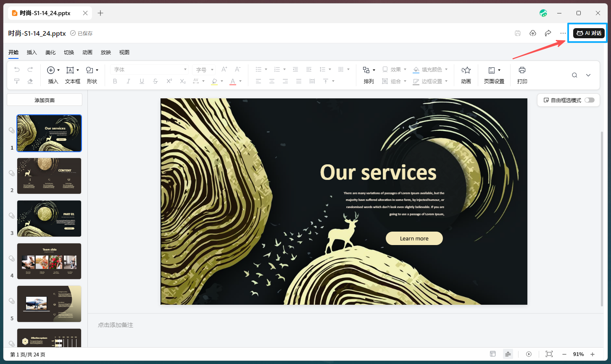Open the 字体 font combo box
This screenshot has height=364, width=611.
coord(149,69)
